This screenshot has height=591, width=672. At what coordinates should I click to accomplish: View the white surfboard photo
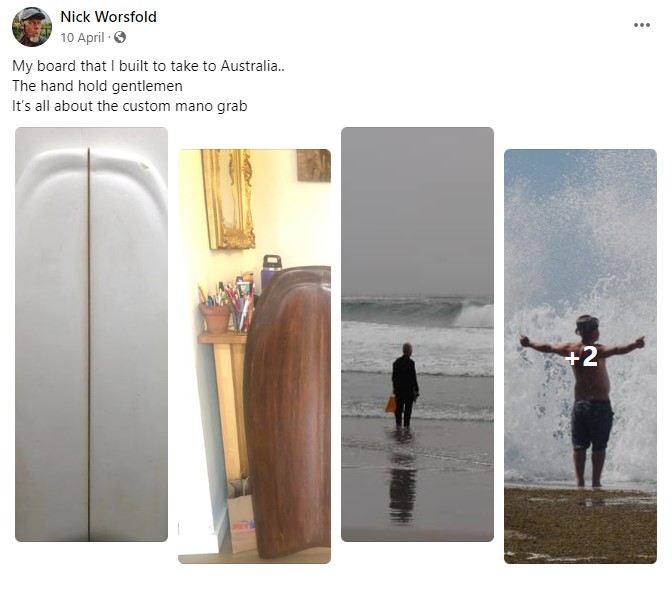click(x=91, y=334)
